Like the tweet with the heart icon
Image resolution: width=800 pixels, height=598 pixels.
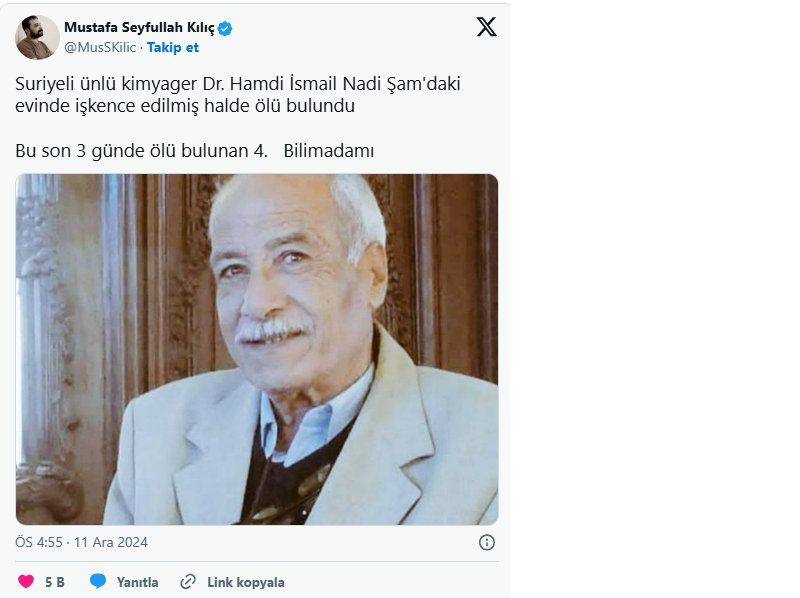point(26,582)
